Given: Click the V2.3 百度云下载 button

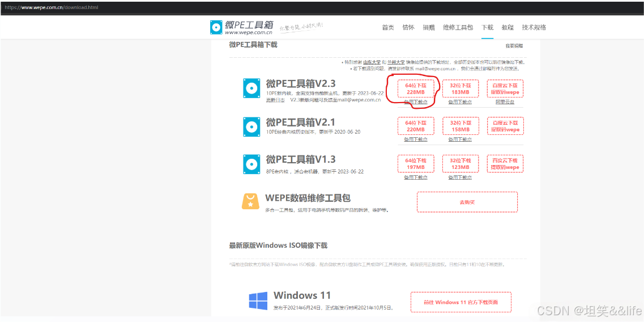Looking at the screenshot, I should point(505,89).
